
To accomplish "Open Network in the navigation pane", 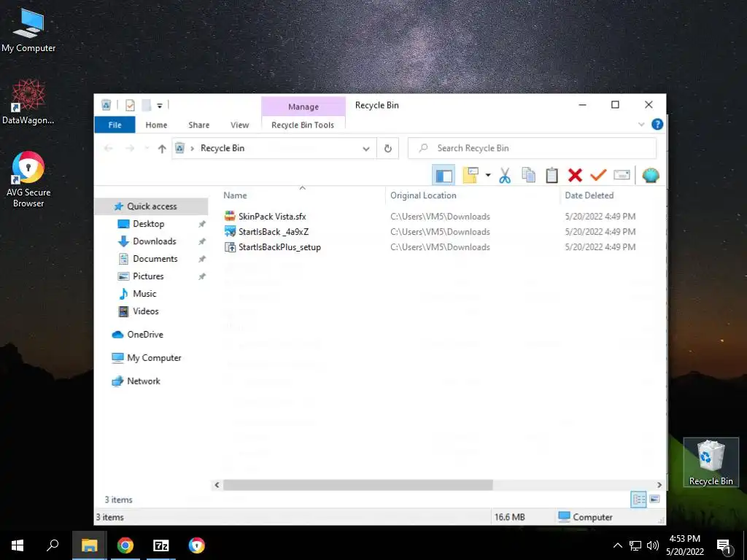I will [x=144, y=381].
